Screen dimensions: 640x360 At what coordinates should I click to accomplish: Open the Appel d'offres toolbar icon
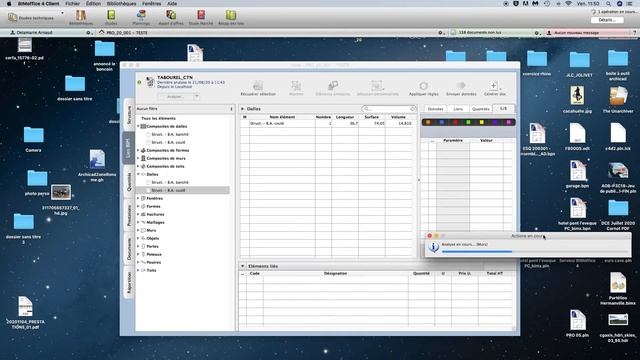click(171, 16)
